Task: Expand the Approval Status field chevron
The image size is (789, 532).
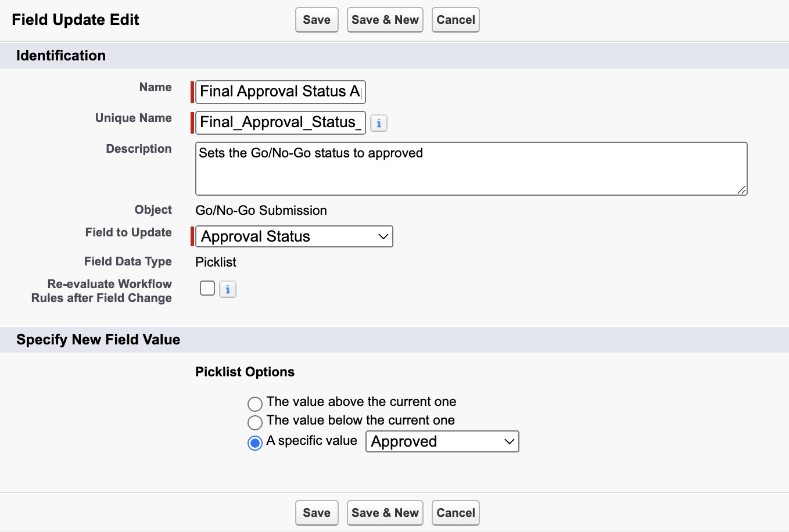Action: pyautogui.click(x=382, y=236)
